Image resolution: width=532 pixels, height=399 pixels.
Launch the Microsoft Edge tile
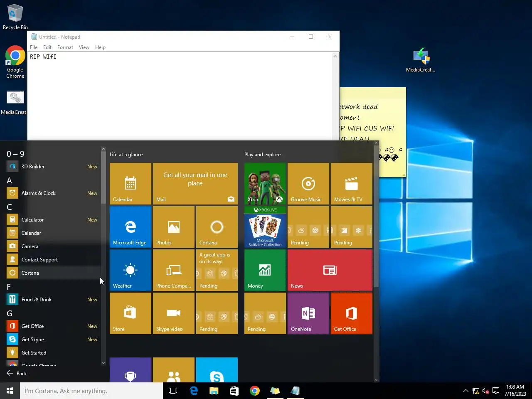[x=131, y=227]
